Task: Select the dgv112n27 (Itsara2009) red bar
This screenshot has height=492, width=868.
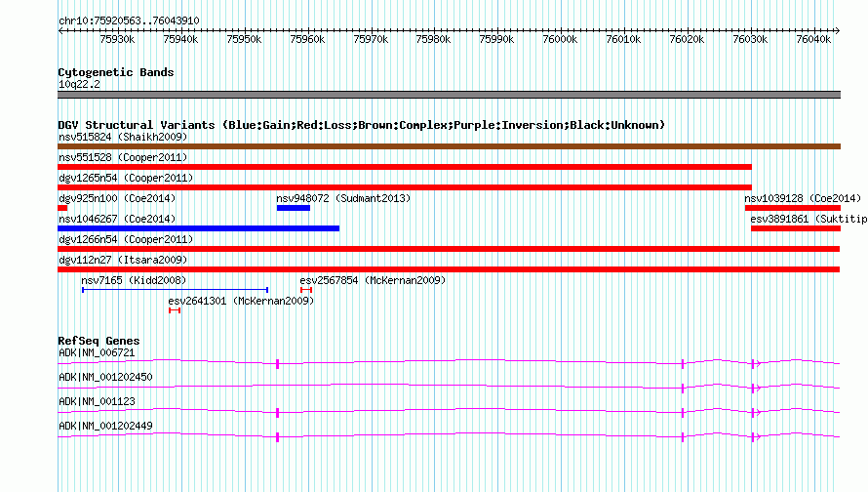Action: pyautogui.click(x=449, y=269)
